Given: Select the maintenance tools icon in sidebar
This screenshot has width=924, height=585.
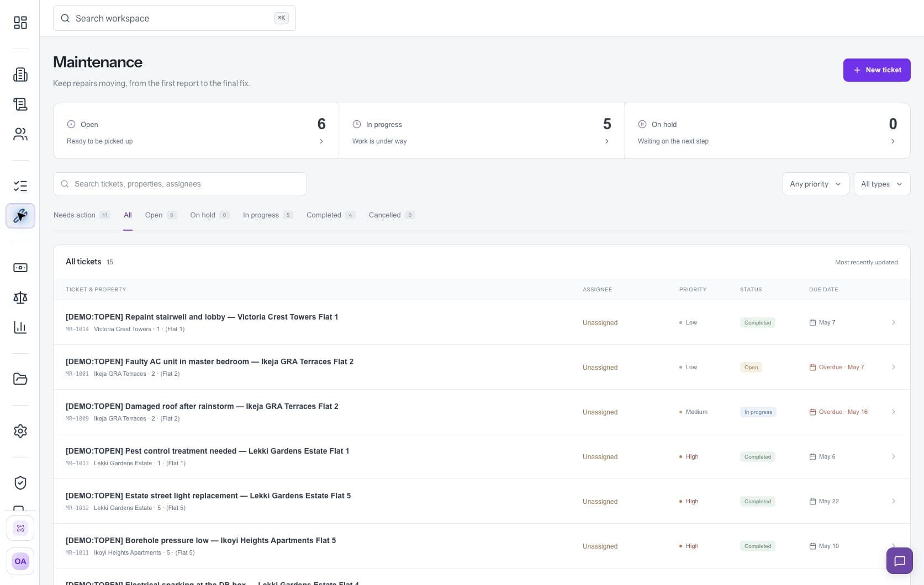Looking at the screenshot, I should 20,216.
